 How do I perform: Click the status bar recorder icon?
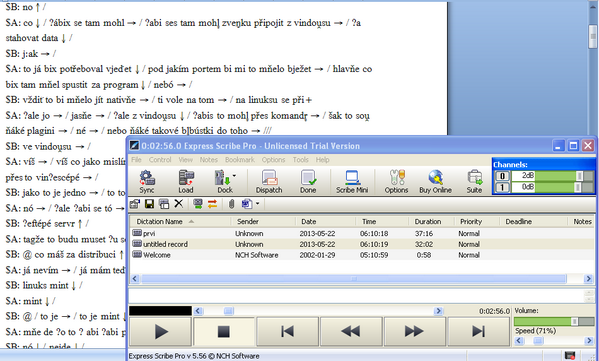(570, 356)
